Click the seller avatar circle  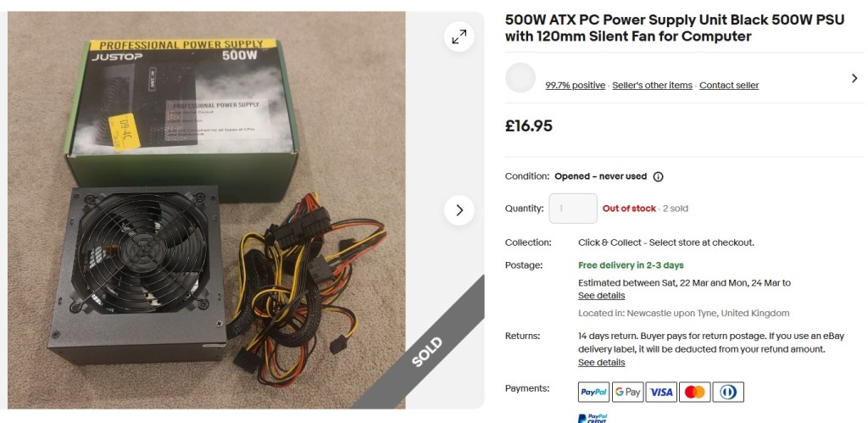[520, 77]
